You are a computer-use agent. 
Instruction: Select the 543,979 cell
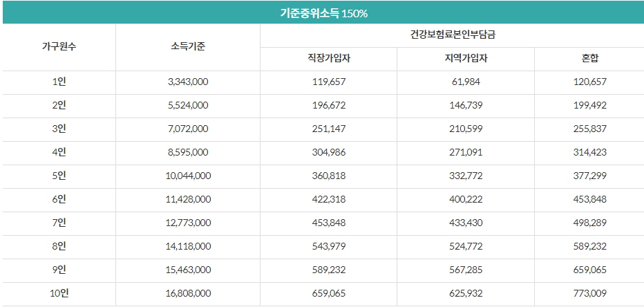pyautogui.click(x=329, y=245)
